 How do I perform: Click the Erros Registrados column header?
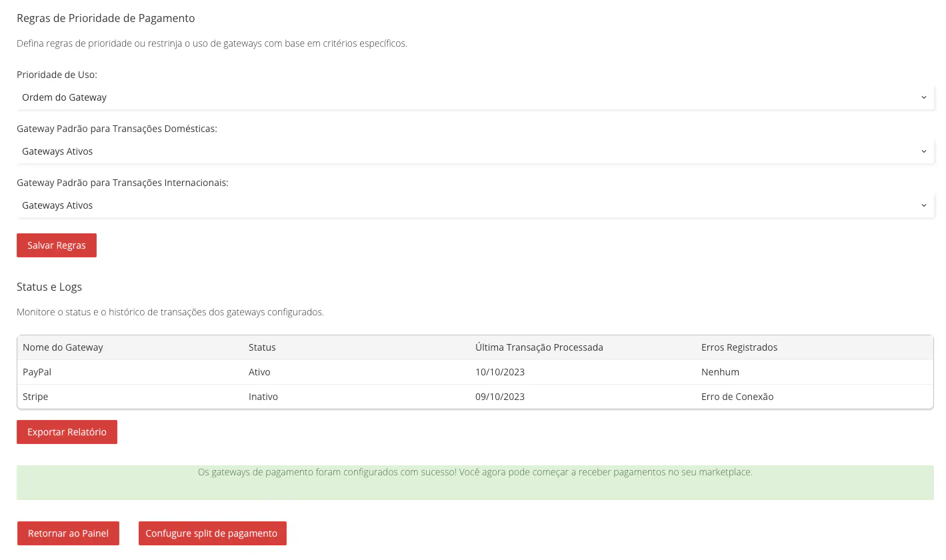point(739,347)
